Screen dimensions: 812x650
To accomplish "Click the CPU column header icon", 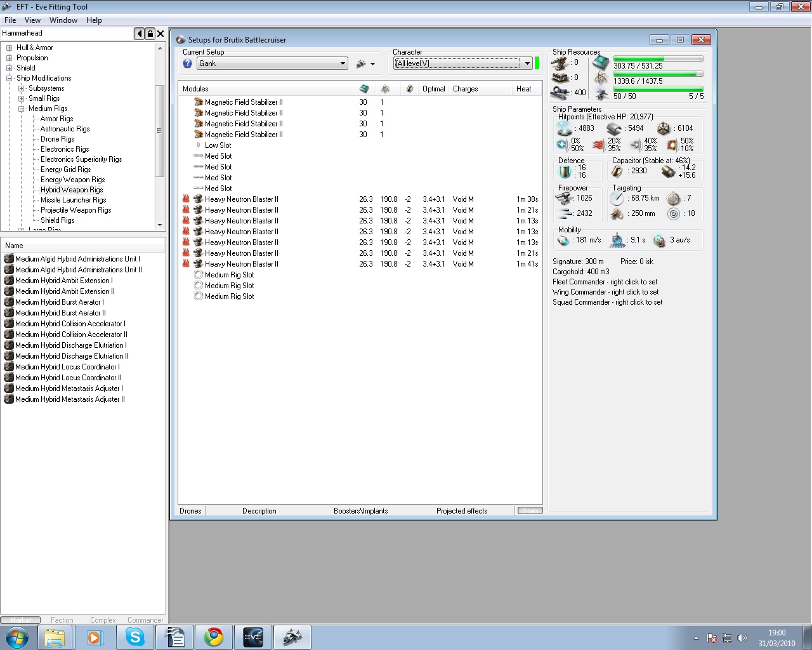I will click(x=364, y=89).
